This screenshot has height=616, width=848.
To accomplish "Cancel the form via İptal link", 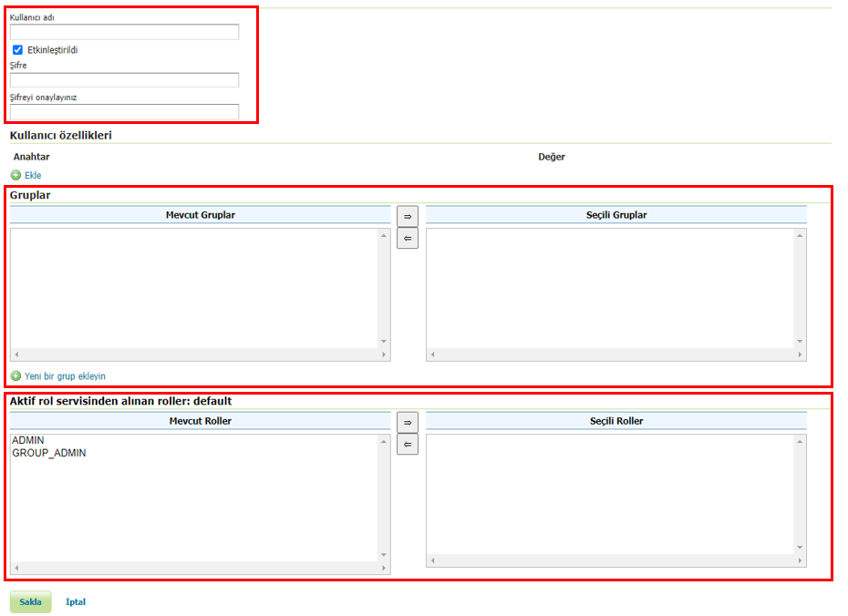I will [x=76, y=602].
